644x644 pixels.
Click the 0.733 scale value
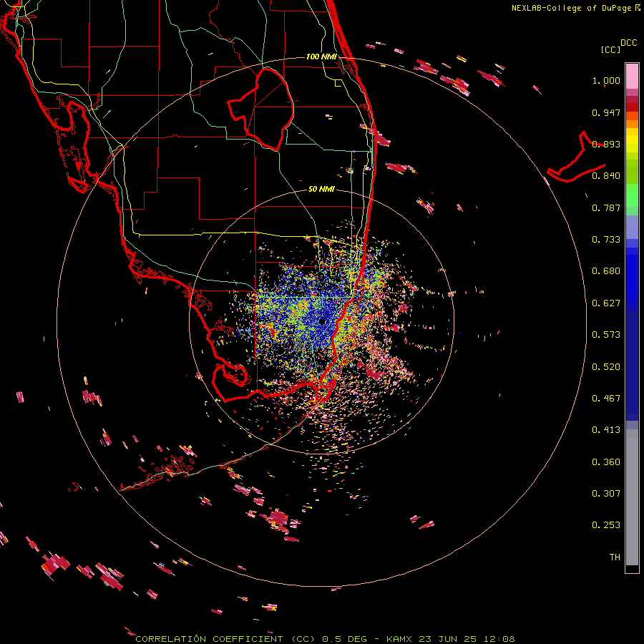pyautogui.click(x=606, y=240)
